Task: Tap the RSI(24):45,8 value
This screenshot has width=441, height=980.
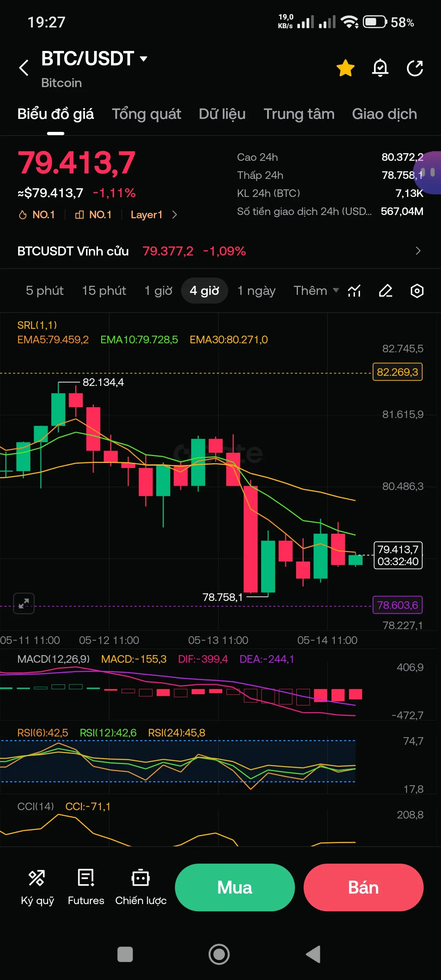Action: coord(176,733)
